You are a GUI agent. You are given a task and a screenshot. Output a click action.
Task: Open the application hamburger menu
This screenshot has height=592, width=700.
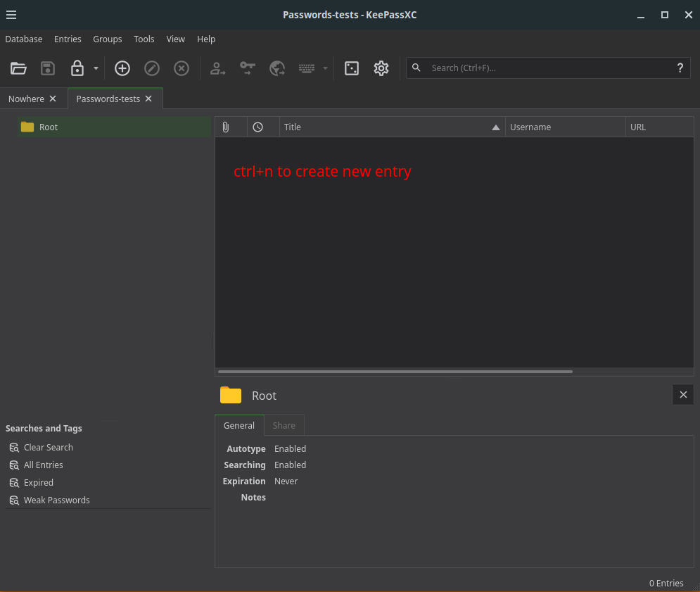(11, 15)
